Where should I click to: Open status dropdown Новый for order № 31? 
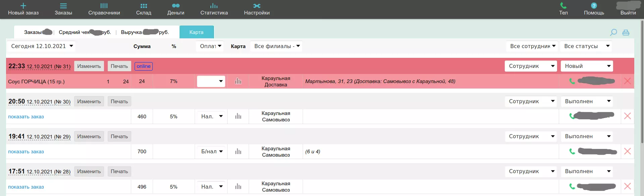pyautogui.click(x=587, y=66)
